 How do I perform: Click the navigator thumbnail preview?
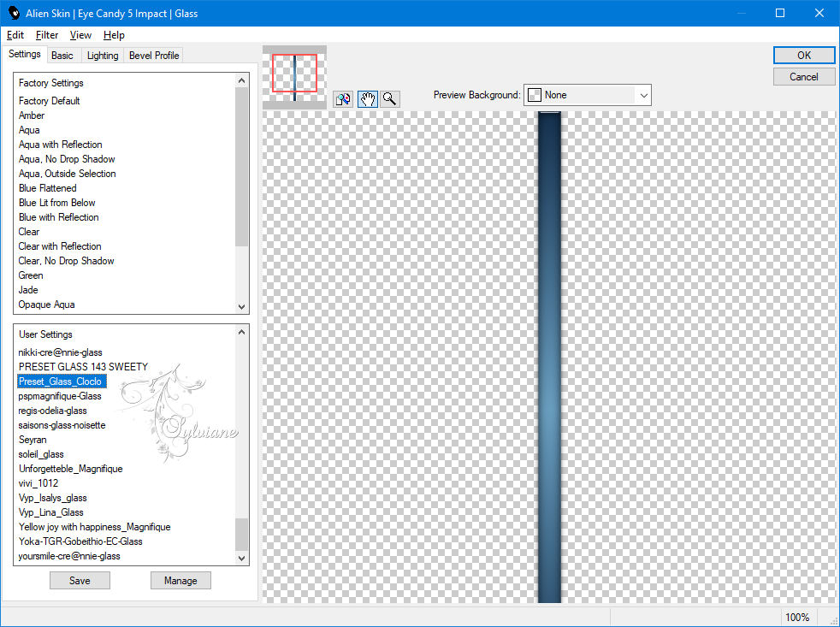pyautogui.click(x=294, y=77)
